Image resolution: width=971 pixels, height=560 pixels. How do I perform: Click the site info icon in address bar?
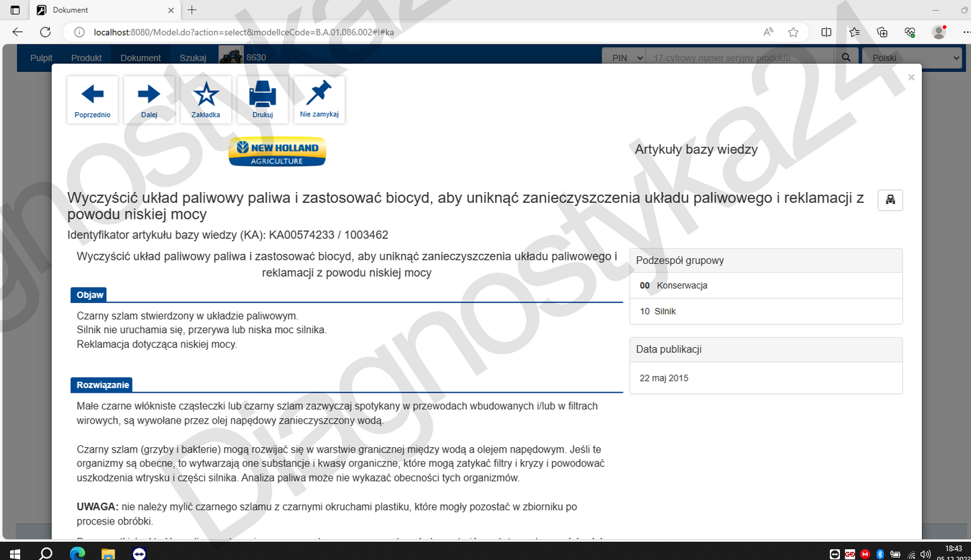[79, 32]
